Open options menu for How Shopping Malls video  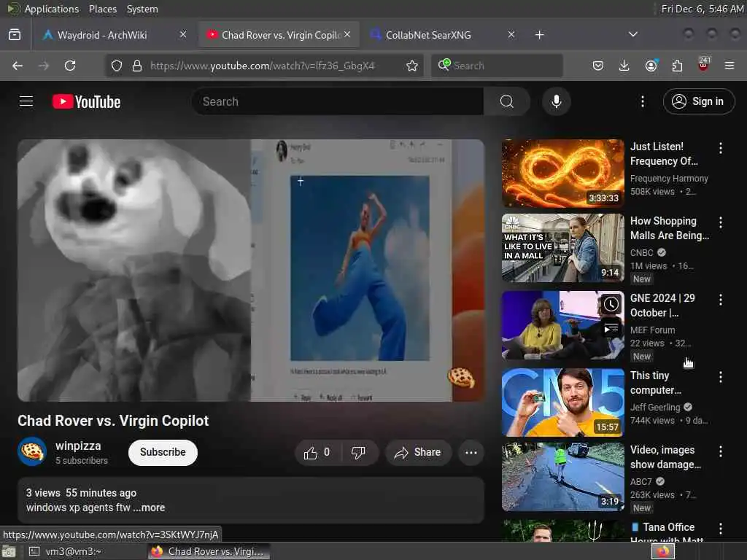tap(720, 222)
